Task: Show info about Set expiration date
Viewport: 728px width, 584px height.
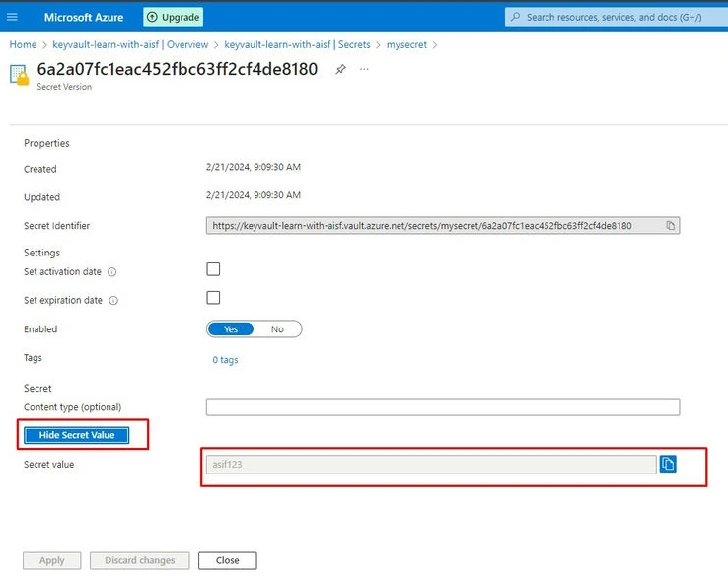Action: click(113, 301)
